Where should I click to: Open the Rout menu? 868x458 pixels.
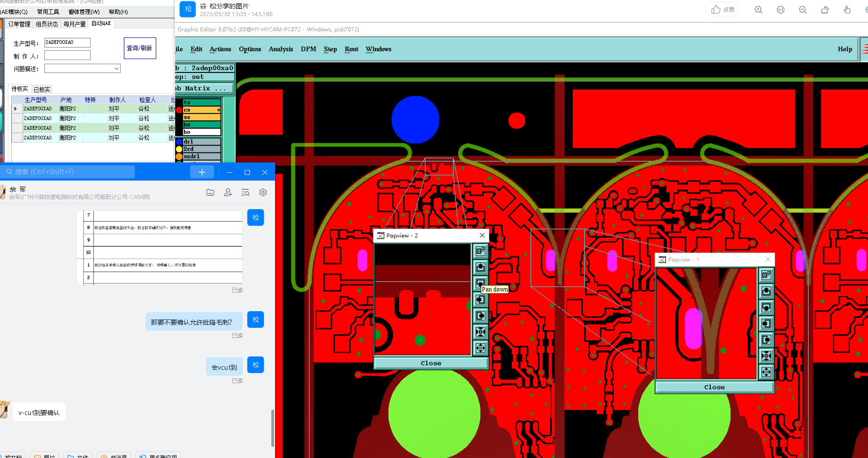tap(352, 49)
